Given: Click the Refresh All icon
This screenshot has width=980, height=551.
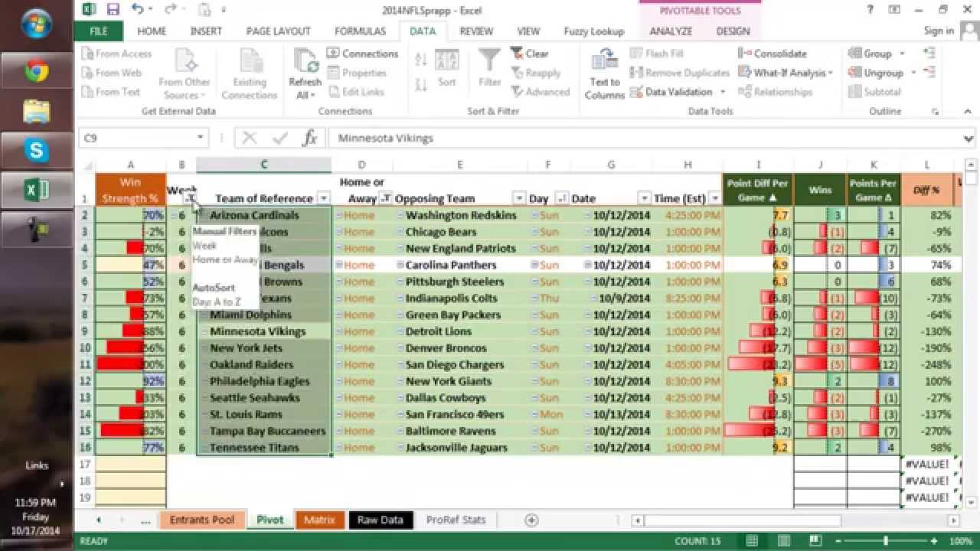Looking at the screenshot, I should pos(305,61).
